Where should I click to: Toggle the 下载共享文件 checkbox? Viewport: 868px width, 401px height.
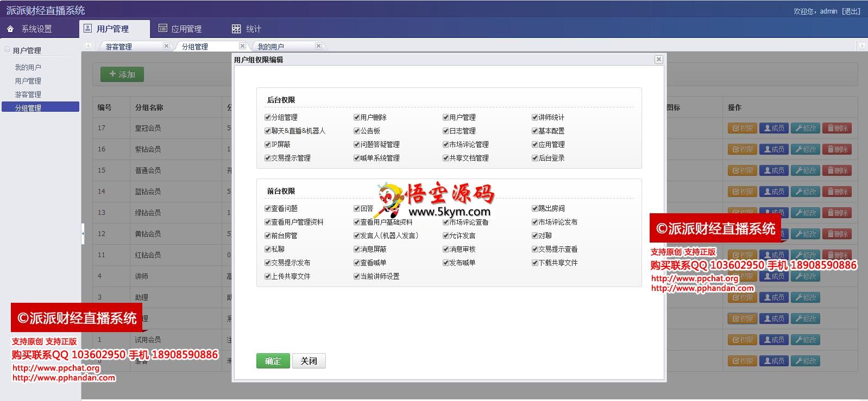534,263
